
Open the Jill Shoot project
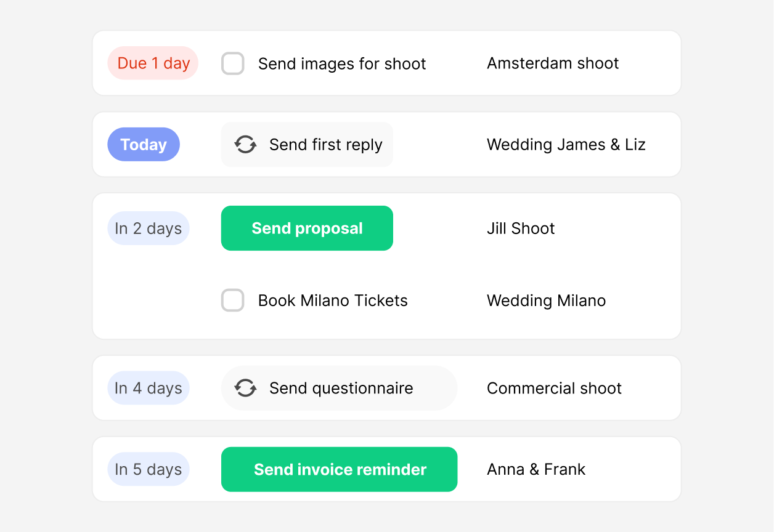coord(521,228)
